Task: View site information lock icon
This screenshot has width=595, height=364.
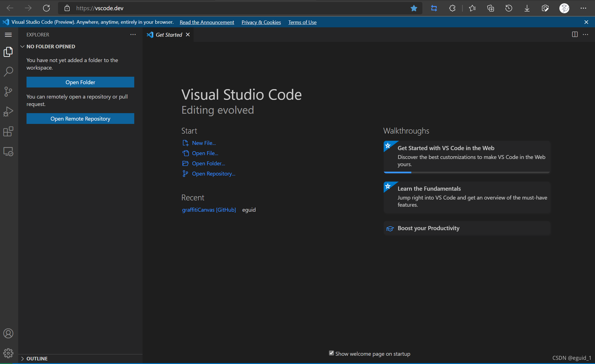Action: pyautogui.click(x=67, y=8)
